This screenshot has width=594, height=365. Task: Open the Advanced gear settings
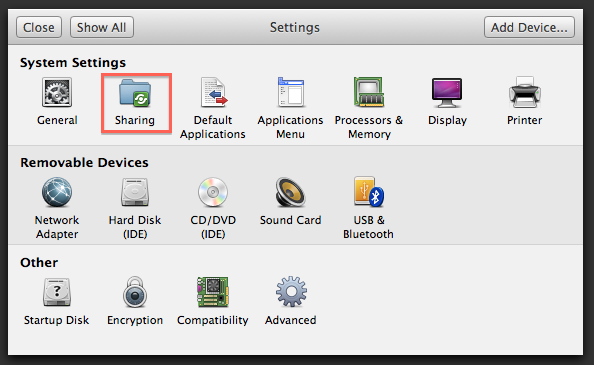(291, 292)
